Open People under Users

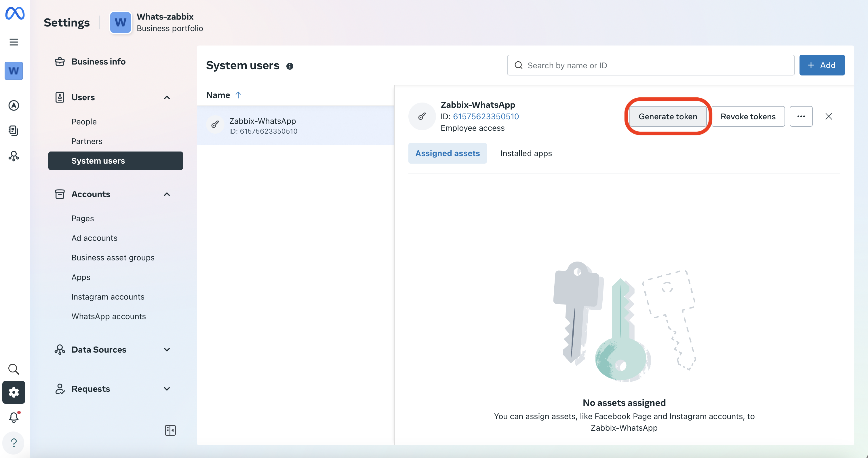[x=84, y=122]
